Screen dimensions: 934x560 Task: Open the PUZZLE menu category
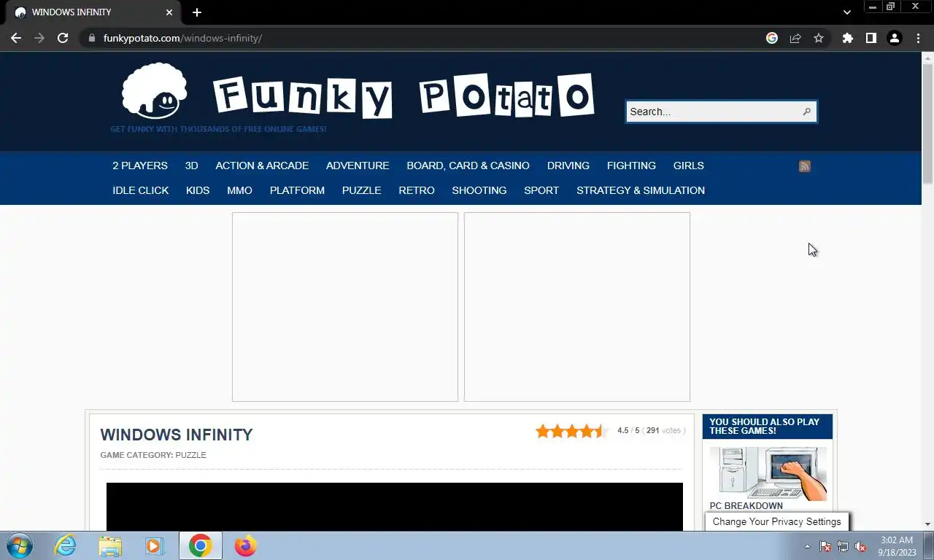pos(361,190)
